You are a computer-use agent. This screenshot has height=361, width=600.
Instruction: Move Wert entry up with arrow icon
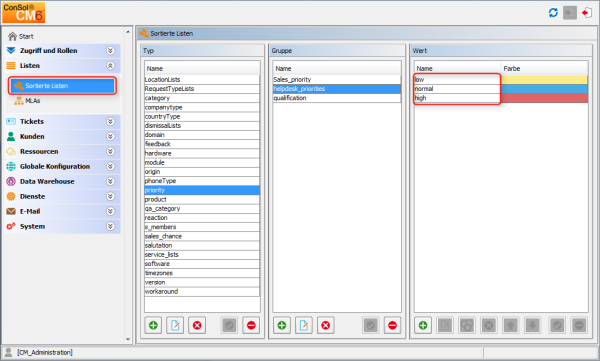pos(511,325)
